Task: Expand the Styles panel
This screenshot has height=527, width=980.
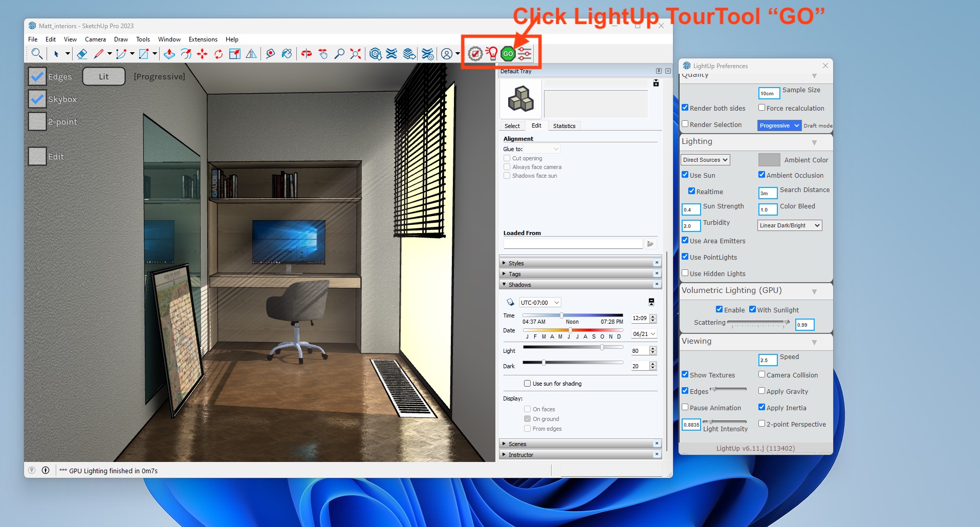Action: pos(516,263)
